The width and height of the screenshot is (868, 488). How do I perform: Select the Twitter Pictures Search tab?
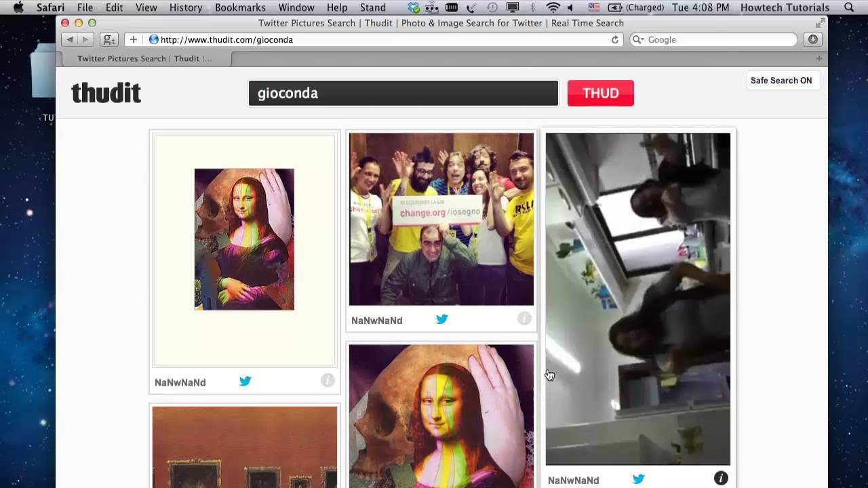144,58
